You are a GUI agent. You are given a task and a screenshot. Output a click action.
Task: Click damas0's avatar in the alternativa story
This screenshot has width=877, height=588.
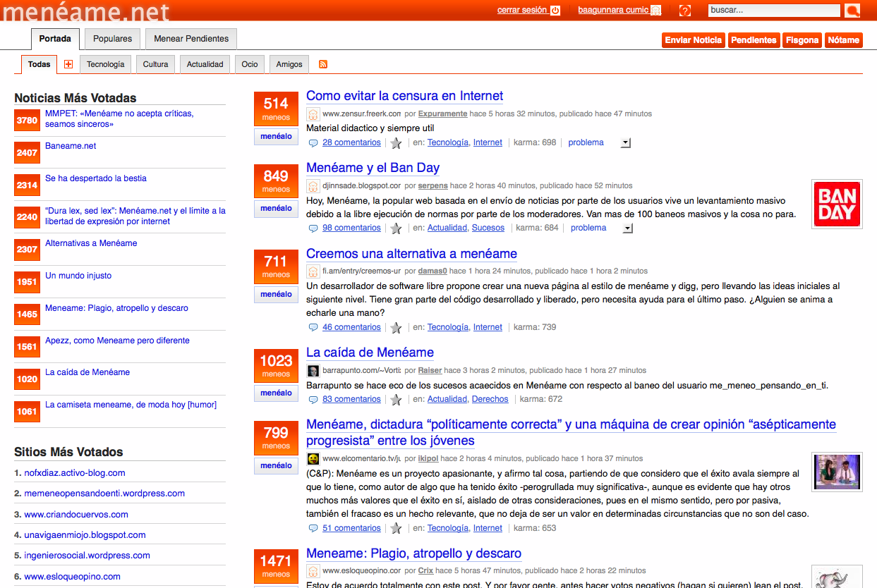coord(313,271)
